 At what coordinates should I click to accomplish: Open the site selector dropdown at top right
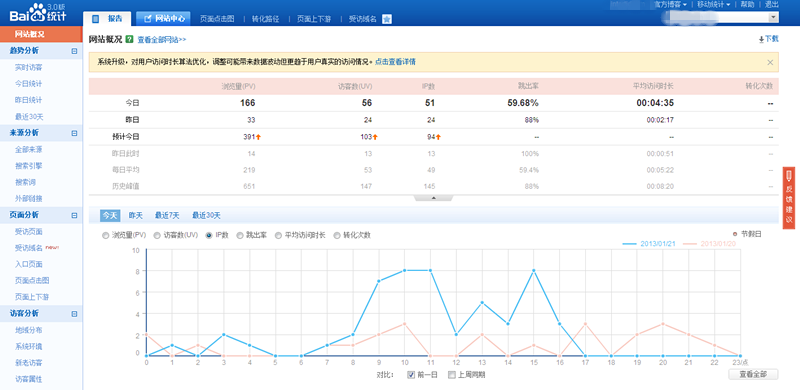click(x=773, y=18)
